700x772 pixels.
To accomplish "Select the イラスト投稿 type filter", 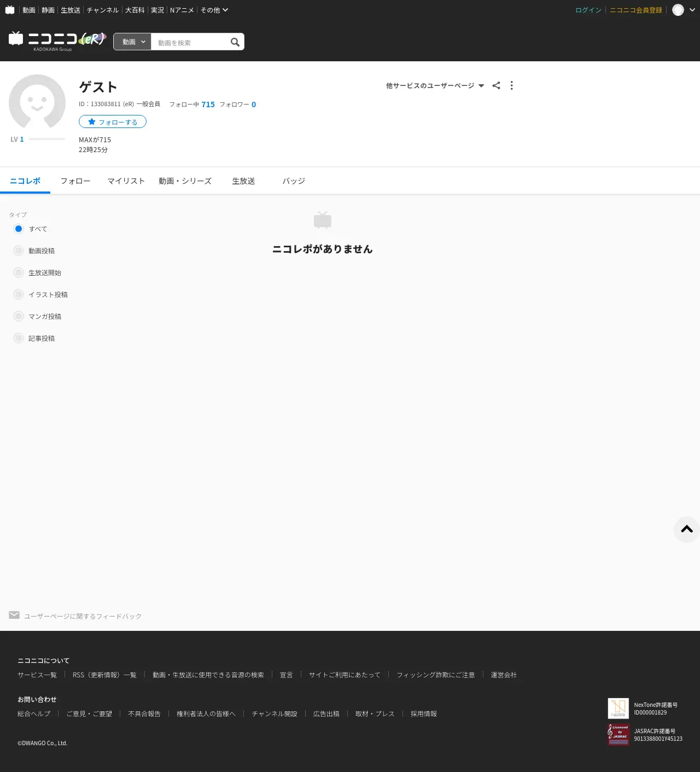I will [x=40, y=294].
